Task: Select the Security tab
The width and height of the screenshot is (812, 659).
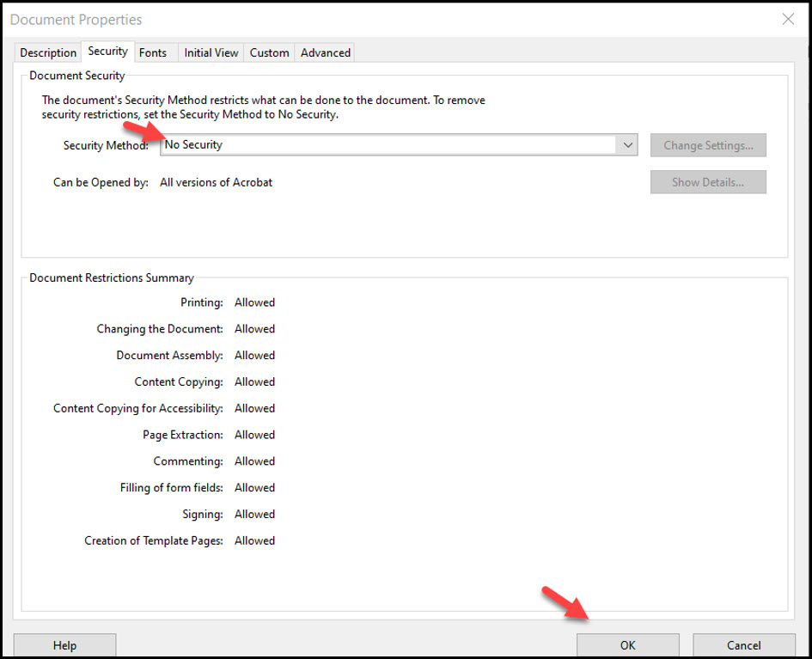Action: coord(107,52)
